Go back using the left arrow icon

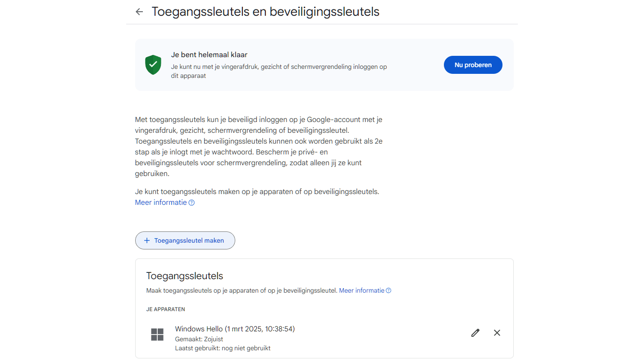[139, 12]
